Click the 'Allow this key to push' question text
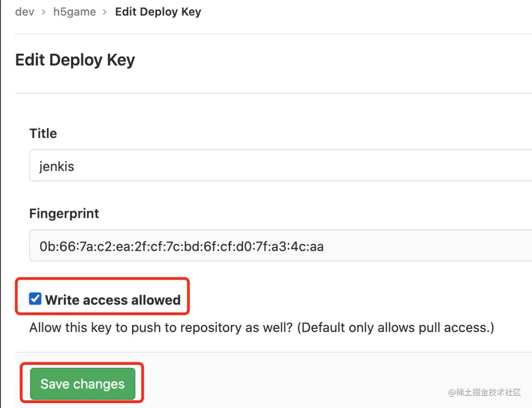Viewport: 532px width, 408px height. [161, 327]
